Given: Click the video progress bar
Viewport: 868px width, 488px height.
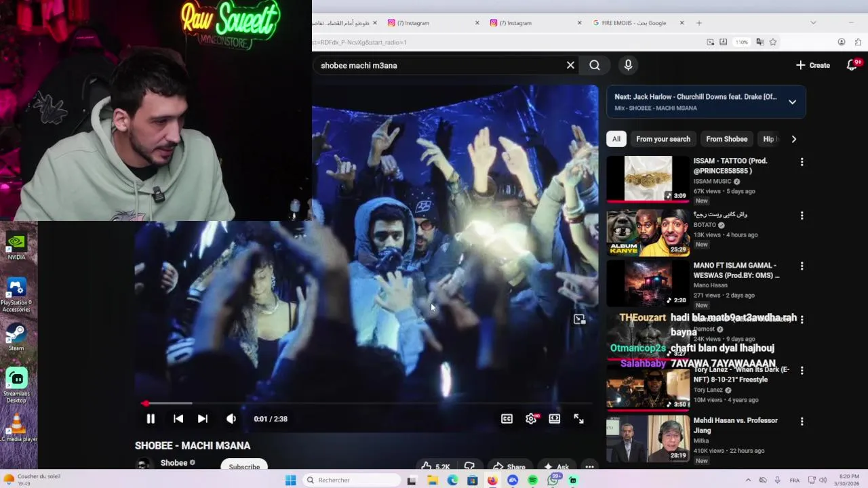Looking at the screenshot, I should [366, 403].
